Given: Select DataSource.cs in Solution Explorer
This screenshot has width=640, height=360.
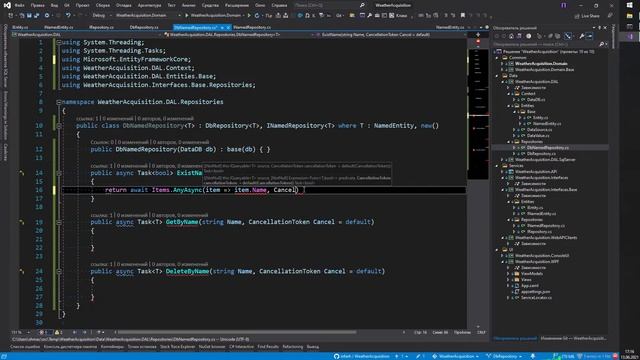Looking at the screenshot, I should [539, 129].
